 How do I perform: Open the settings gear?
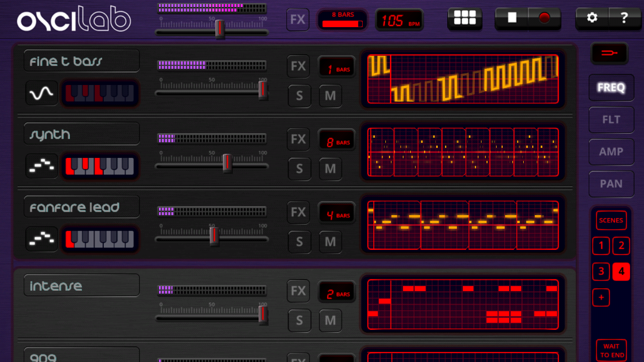click(592, 18)
